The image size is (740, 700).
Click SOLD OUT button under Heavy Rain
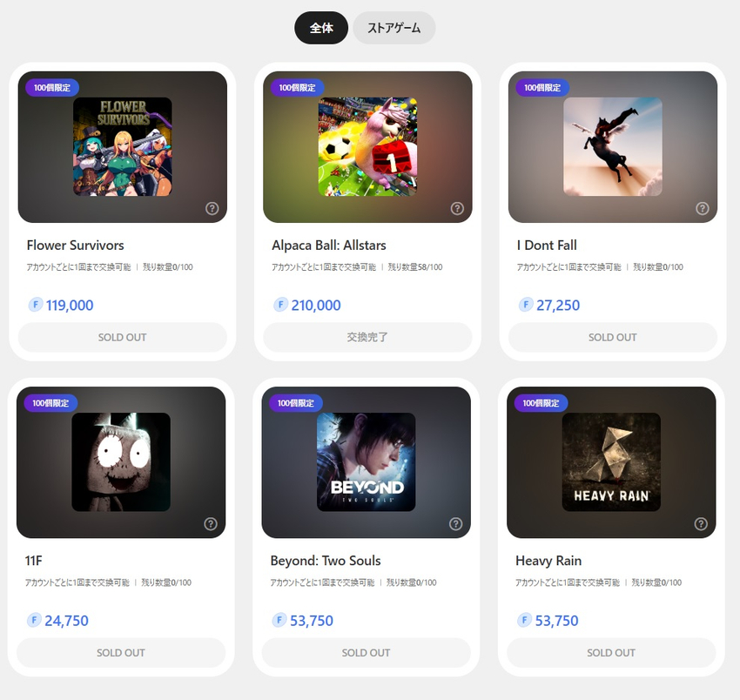tap(611, 652)
